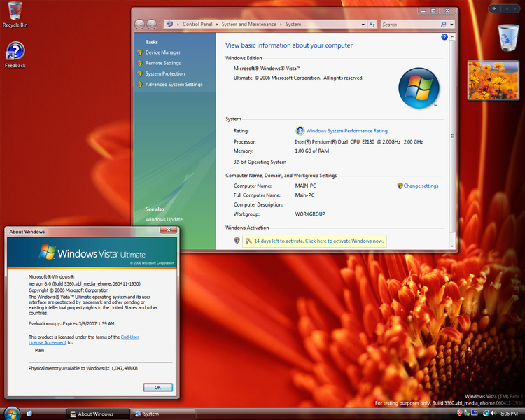Click the flower slideshow gadget thumbnail

[493, 80]
